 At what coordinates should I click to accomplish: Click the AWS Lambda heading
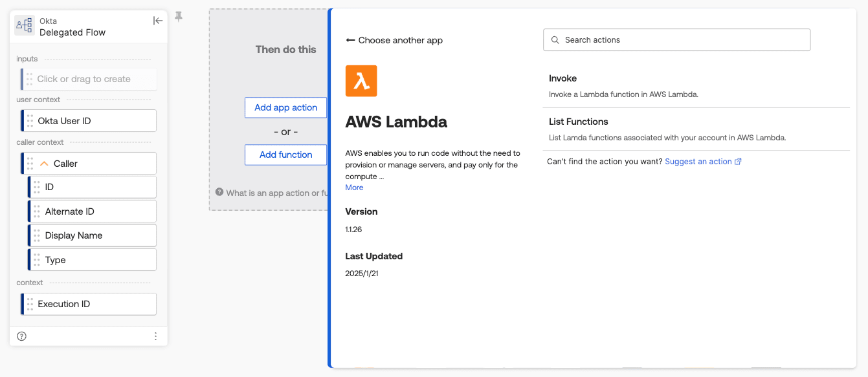(x=396, y=122)
